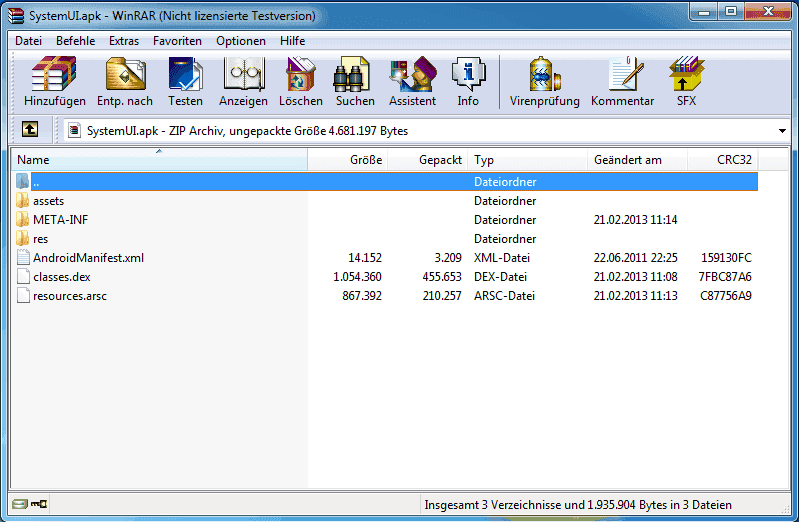The height and width of the screenshot is (522, 799).
Task: Click packed size 455.653
Action: click(x=442, y=277)
